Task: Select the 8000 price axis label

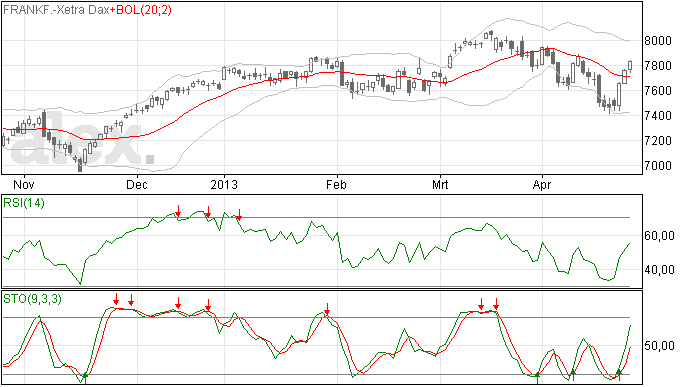Action: (658, 41)
